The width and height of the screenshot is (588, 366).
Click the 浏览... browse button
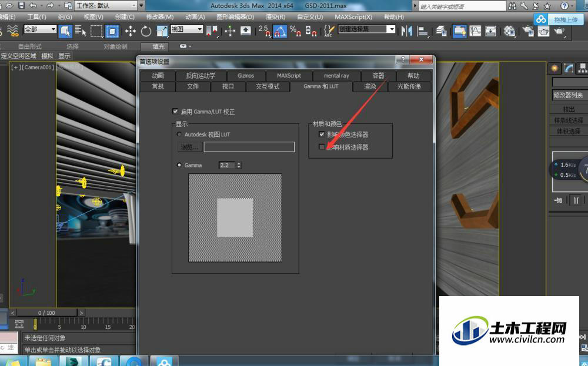[x=189, y=147]
